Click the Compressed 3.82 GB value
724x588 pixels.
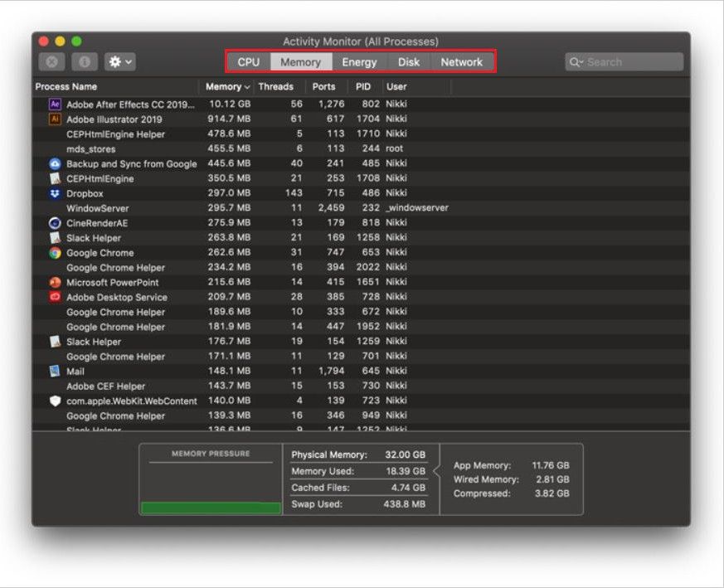pos(552,493)
